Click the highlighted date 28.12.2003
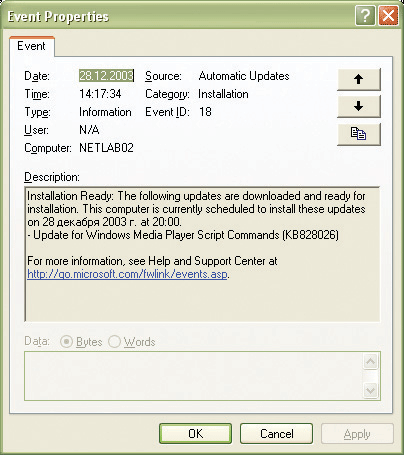Image resolution: width=404 pixels, height=455 pixels. coord(106,76)
